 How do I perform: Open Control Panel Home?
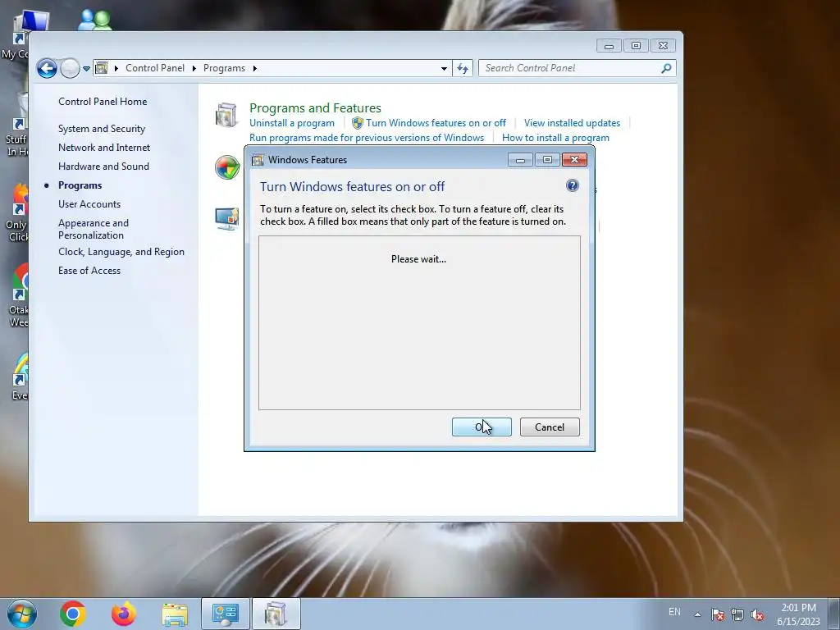(x=103, y=101)
